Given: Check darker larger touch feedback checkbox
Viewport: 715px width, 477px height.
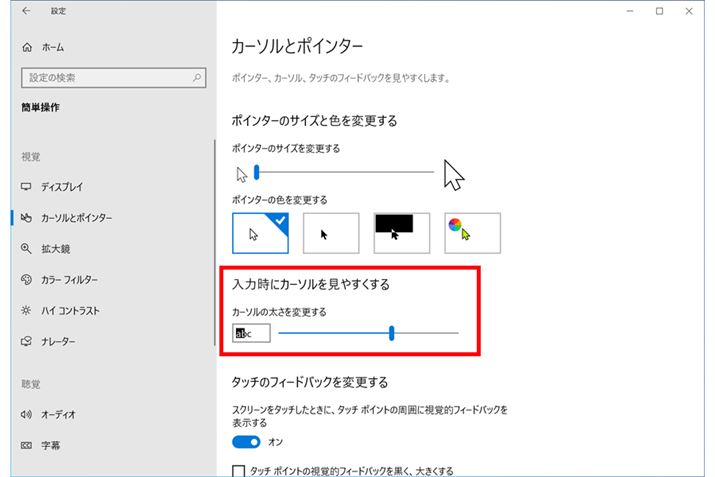Looking at the screenshot, I should [x=238, y=471].
